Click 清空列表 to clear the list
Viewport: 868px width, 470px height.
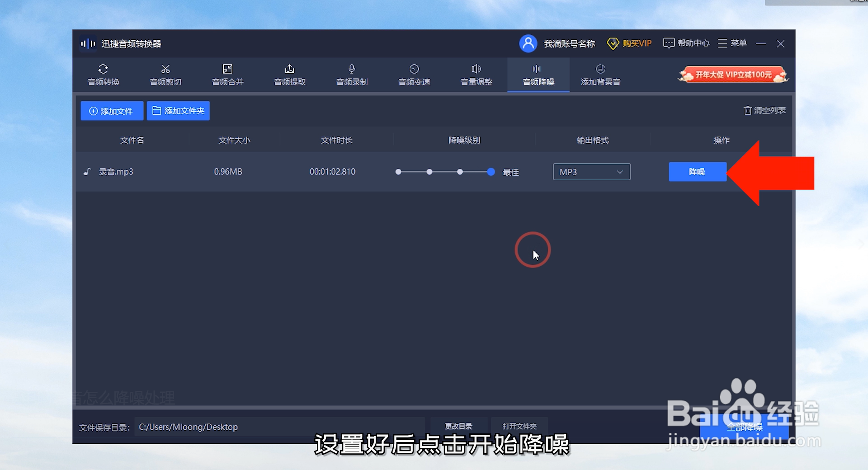tap(764, 110)
